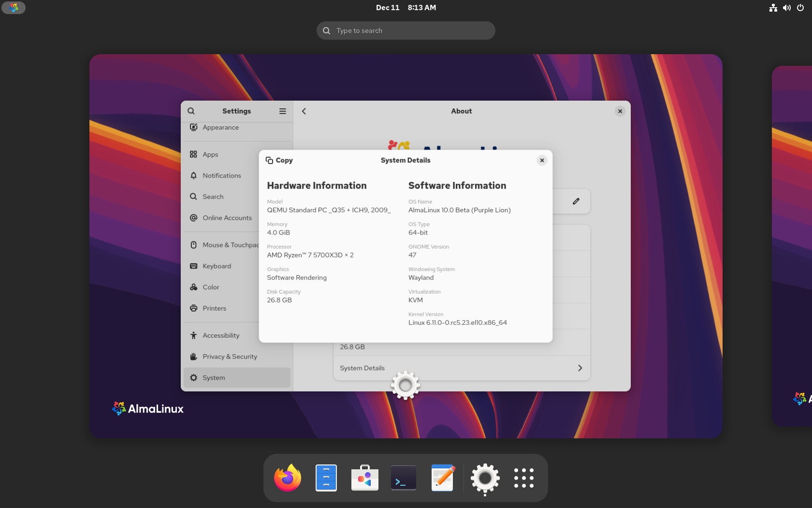
Task: Click the OS Type value 64-bit
Action: pos(418,233)
